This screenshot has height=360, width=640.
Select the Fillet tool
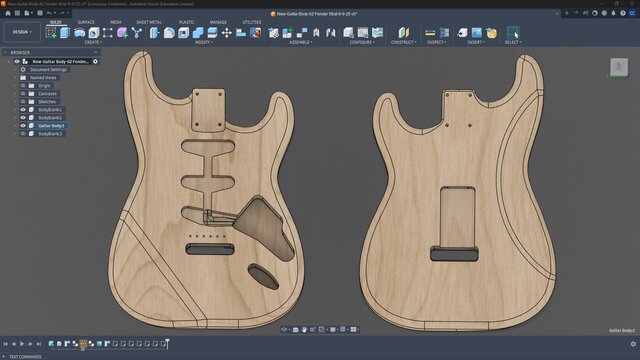[169, 33]
